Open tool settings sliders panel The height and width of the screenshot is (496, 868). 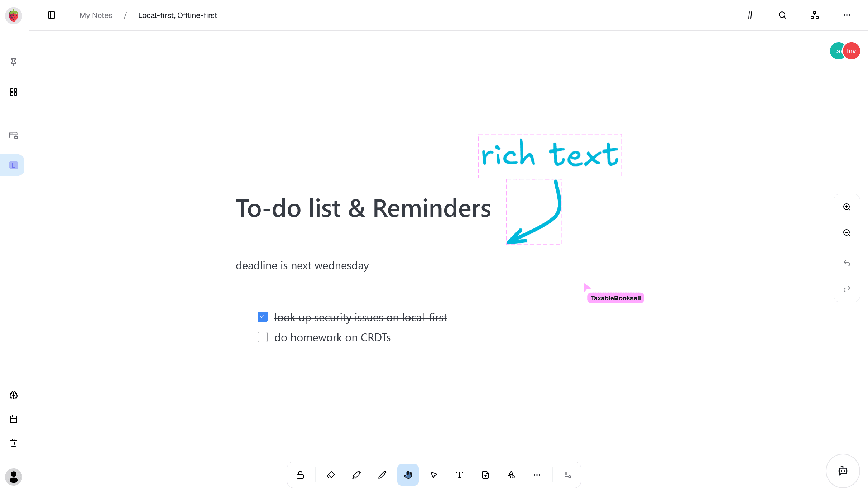(567, 475)
